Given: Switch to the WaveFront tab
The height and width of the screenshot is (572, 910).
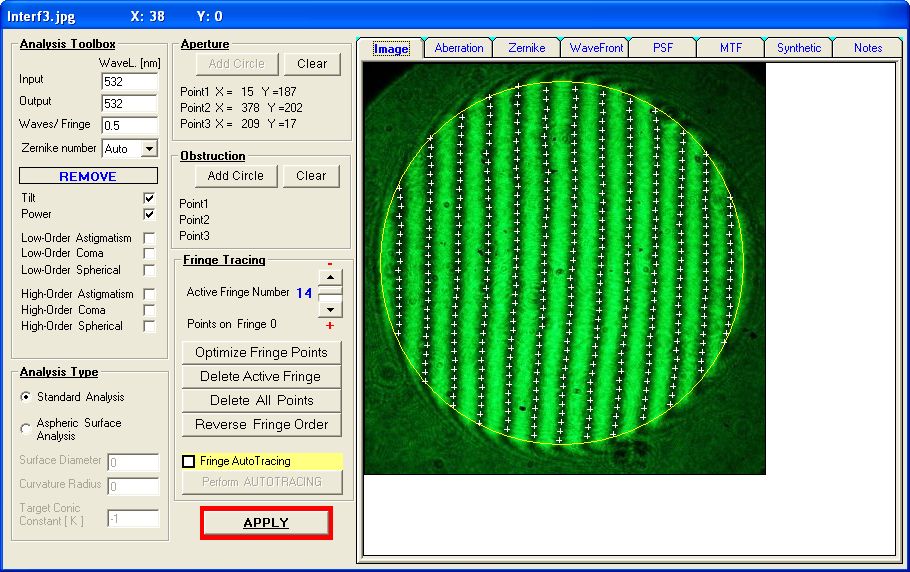Looking at the screenshot, I should pyautogui.click(x=596, y=48).
